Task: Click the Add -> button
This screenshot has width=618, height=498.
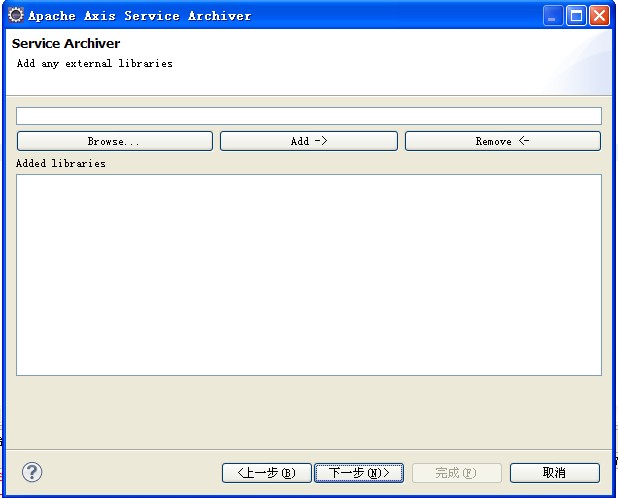Action: [x=309, y=141]
